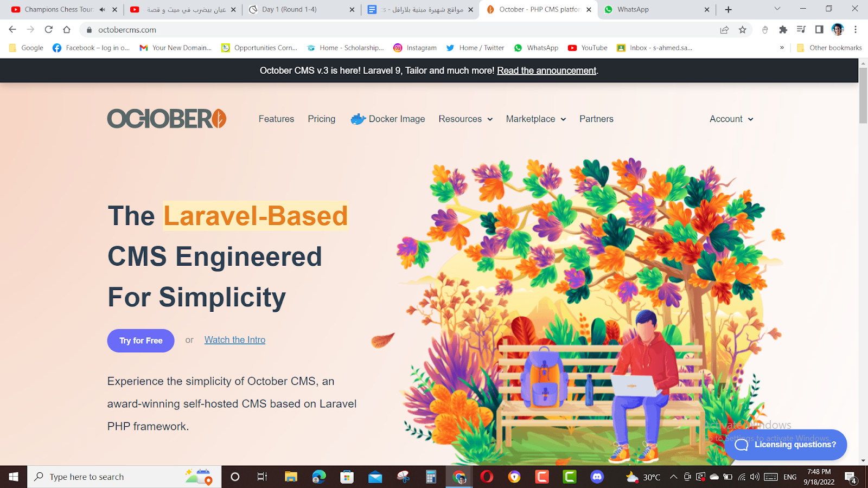The height and width of the screenshot is (488, 868).
Task: Go back to the previous page
Action: pyautogui.click(x=12, y=30)
